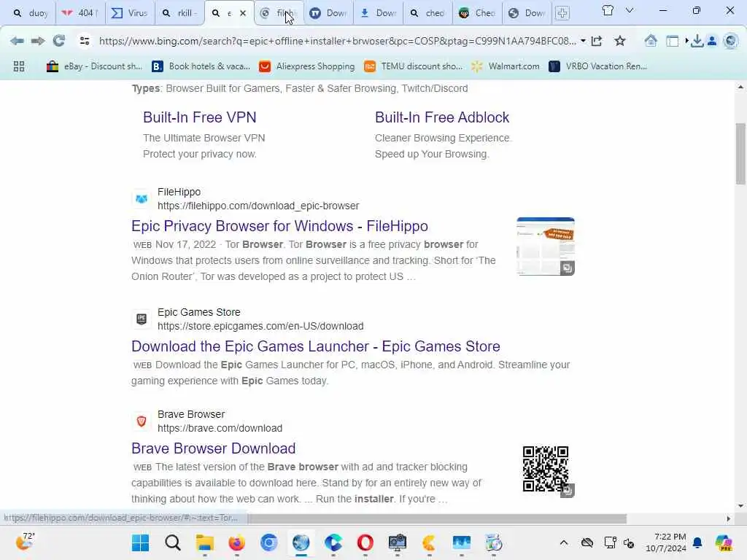Open the Built-In Free VPN link

click(200, 117)
